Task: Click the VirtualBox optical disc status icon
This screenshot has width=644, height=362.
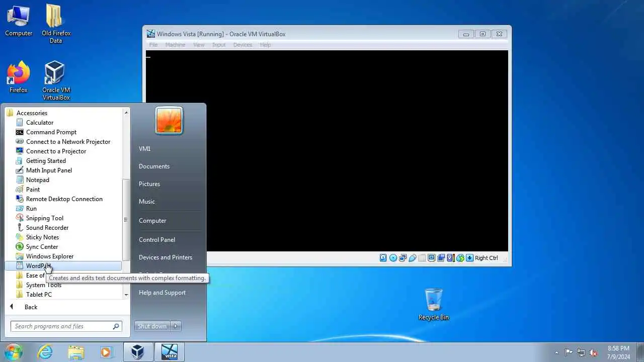Action: click(x=393, y=258)
